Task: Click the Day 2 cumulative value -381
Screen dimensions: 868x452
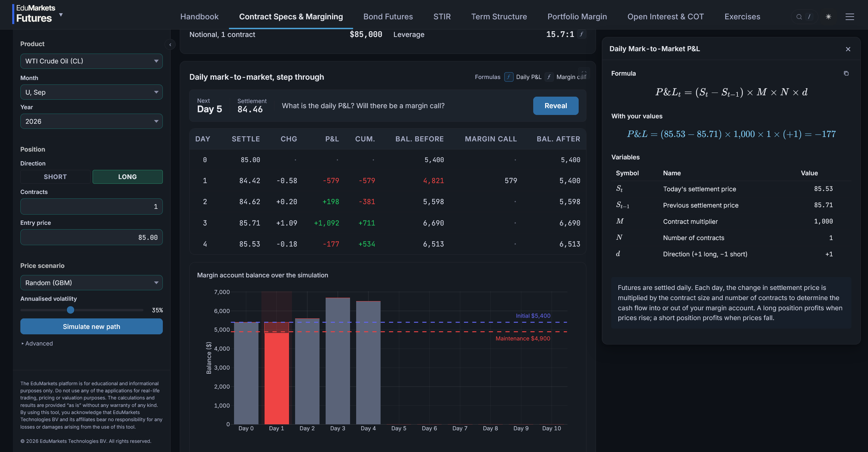Action: pyautogui.click(x=367, y=202)
